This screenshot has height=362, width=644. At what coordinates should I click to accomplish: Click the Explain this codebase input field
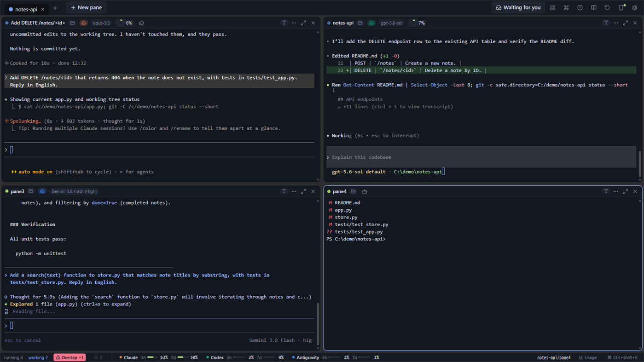click(481, 157)
